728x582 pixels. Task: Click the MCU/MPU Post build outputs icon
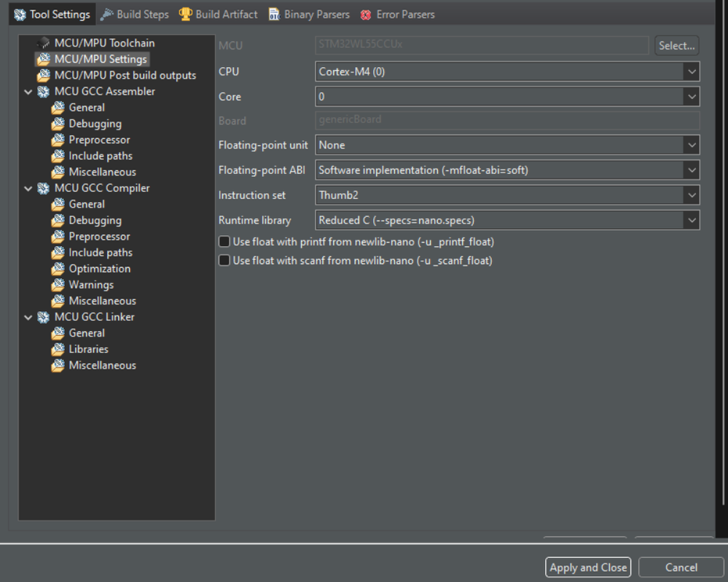[43, 75]
